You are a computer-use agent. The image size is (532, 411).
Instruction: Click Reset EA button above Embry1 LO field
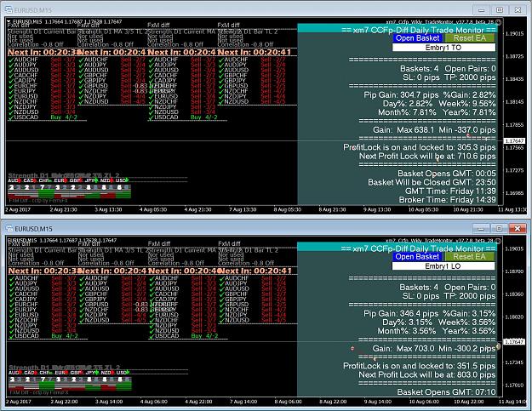tap(469, 257)
